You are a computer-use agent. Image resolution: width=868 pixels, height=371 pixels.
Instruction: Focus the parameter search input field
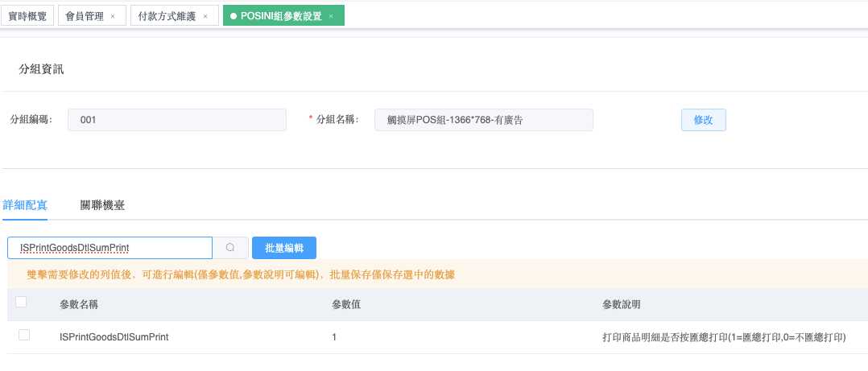110,248
